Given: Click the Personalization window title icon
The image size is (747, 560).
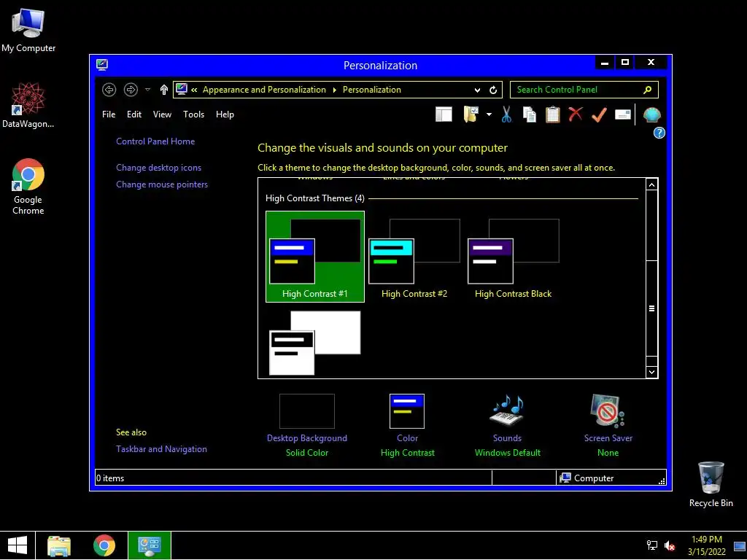Looking at the screenshot, I should coord(102,65).
